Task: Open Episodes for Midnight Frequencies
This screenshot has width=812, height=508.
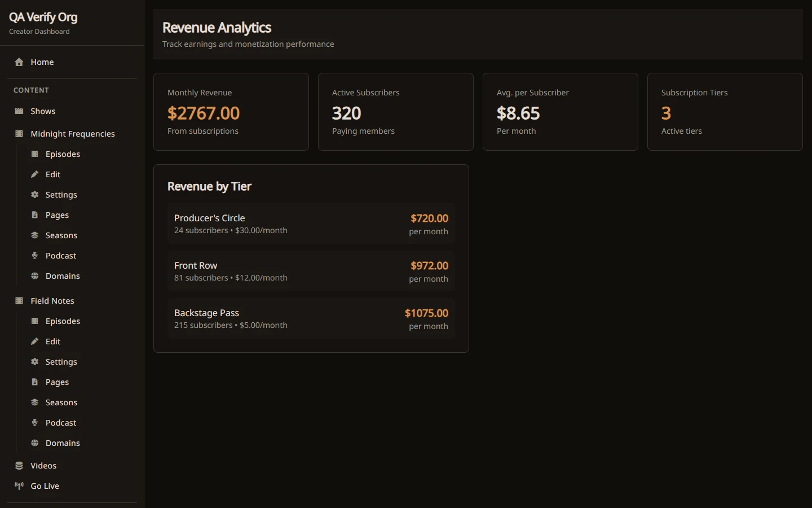Action: click(80, 154)
